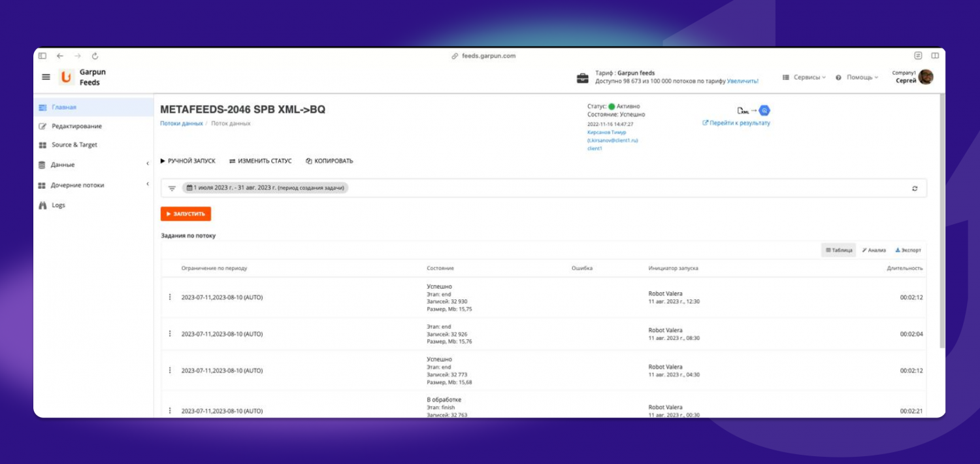Click the vertical page scrollbar
The image size is (980, 464).
pos(941,222)
